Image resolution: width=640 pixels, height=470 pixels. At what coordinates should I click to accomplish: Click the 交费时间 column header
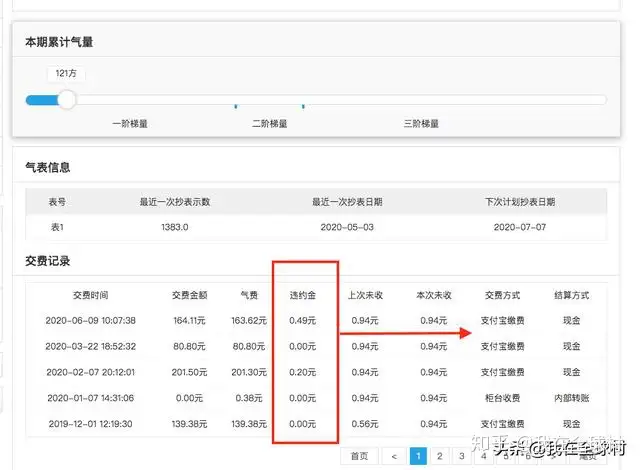(91, 295)
